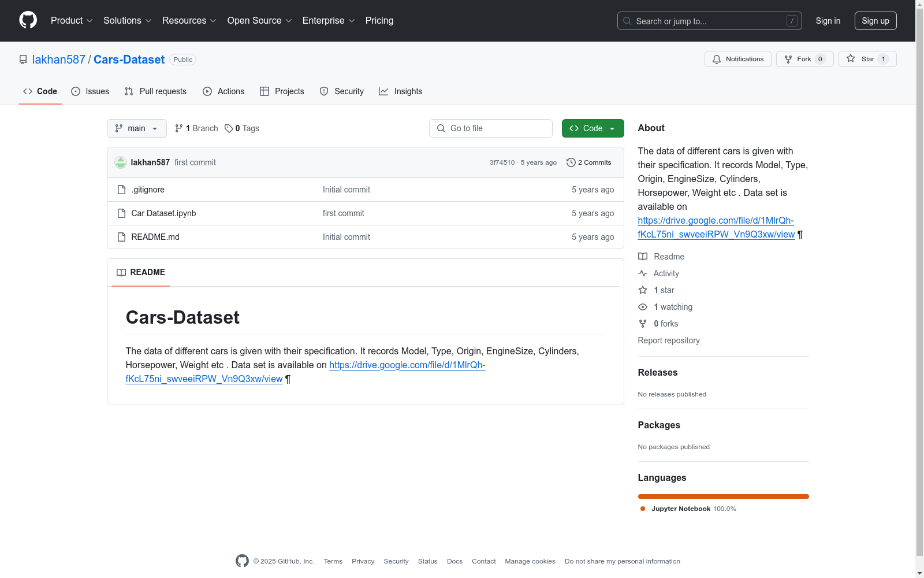The width and height of the screenshot is (924, 578).
Task: Expand the main branch selector dropdown
Action: tap(136, 128)
